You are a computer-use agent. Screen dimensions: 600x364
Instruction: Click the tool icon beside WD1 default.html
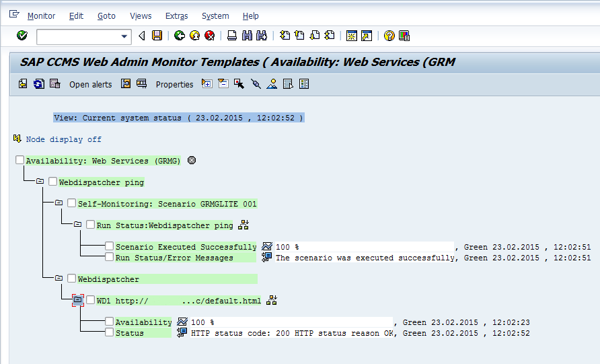pos(272,300)
